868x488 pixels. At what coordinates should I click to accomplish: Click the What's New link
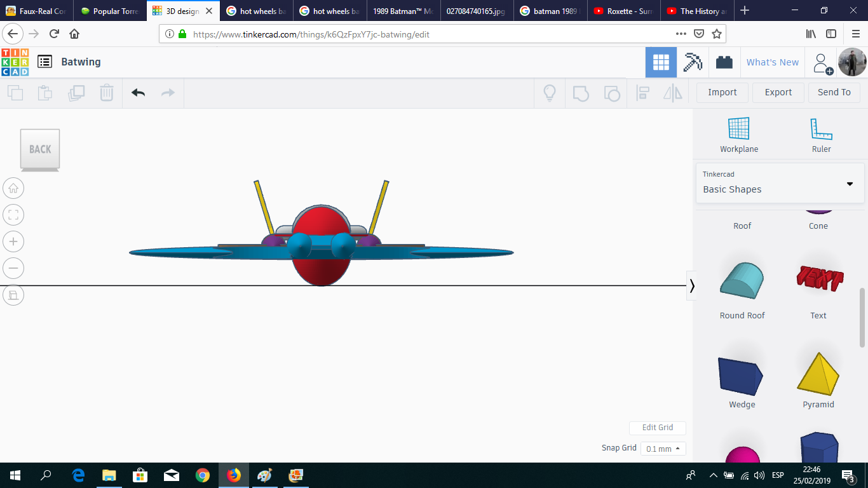pos(773,62)
